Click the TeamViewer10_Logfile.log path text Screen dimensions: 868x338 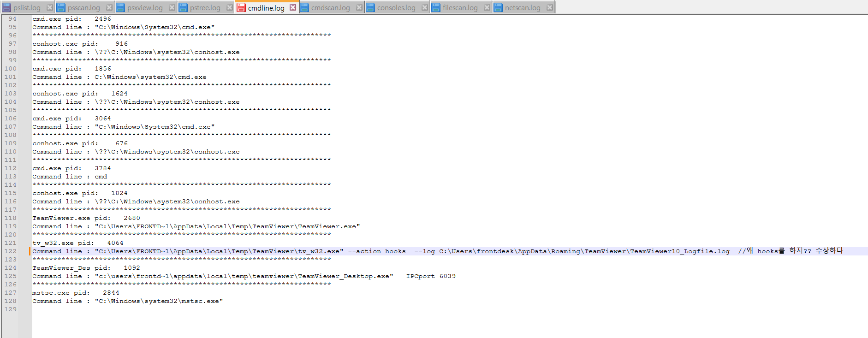click(584, 251)
